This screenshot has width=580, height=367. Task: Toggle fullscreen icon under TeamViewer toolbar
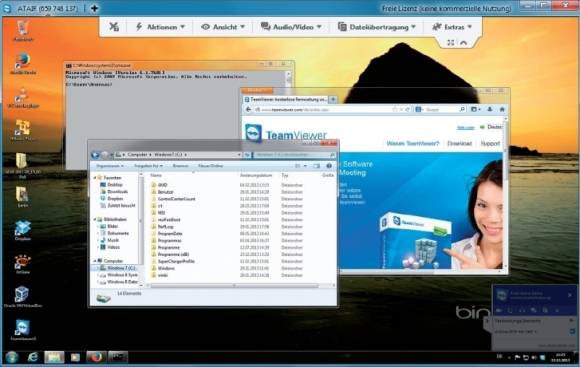(x=450, y=43)
